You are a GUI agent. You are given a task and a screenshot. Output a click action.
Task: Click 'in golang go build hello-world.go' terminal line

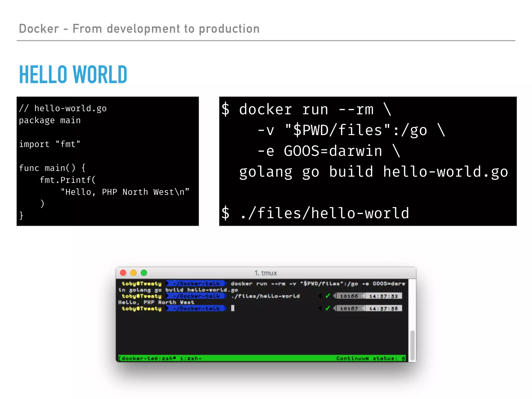[x=178, y=290]
